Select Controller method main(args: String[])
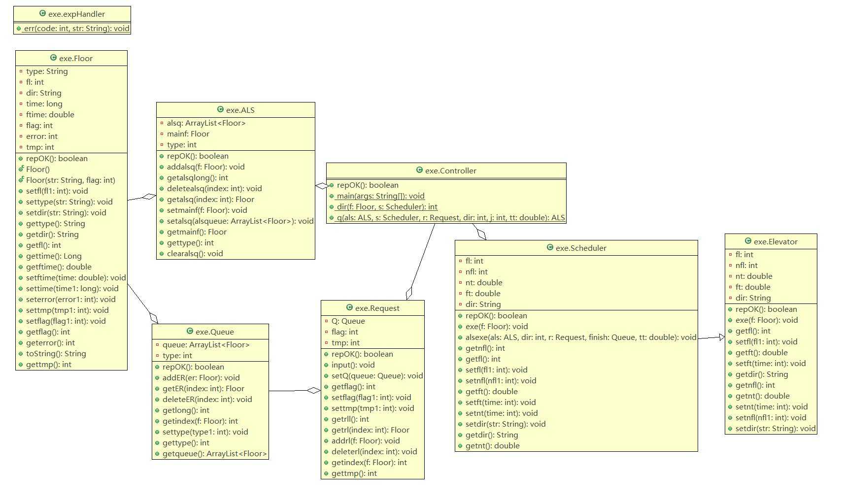 [x=381, y=196]
